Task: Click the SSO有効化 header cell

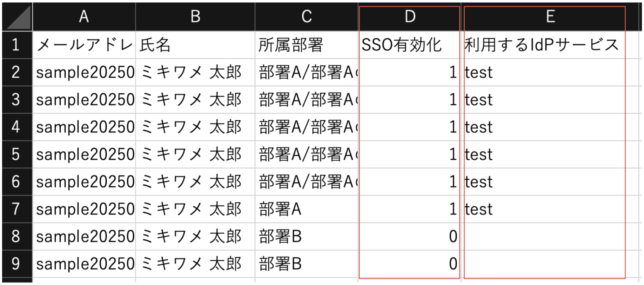Action: point(410,45)
